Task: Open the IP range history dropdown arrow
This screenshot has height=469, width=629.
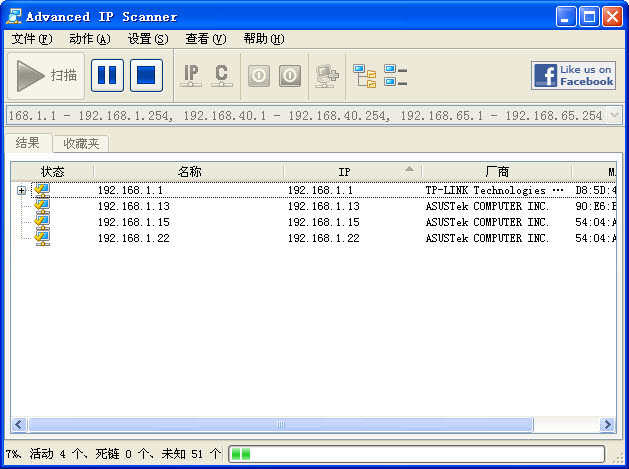Action: [614, 116]
